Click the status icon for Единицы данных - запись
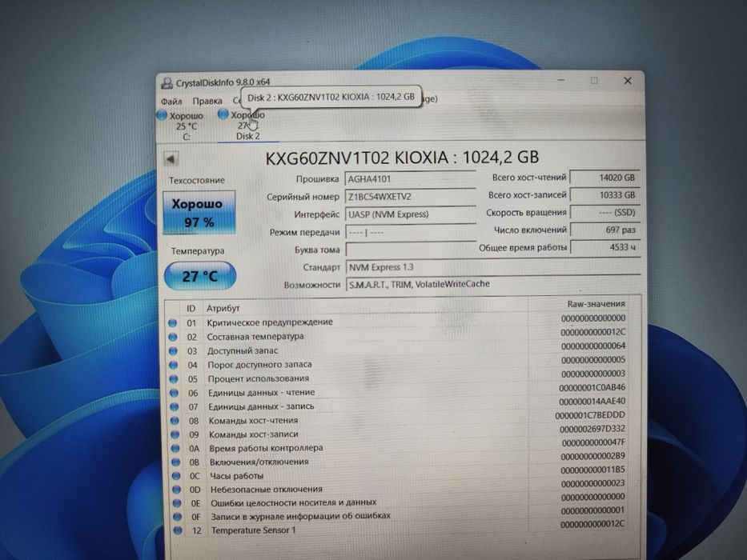The image size is (747, 560). pos(174,407)
